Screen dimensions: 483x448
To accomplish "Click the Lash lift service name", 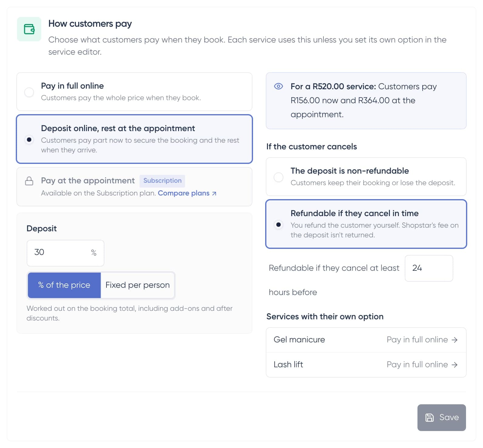I will click(x=288, y=365).
